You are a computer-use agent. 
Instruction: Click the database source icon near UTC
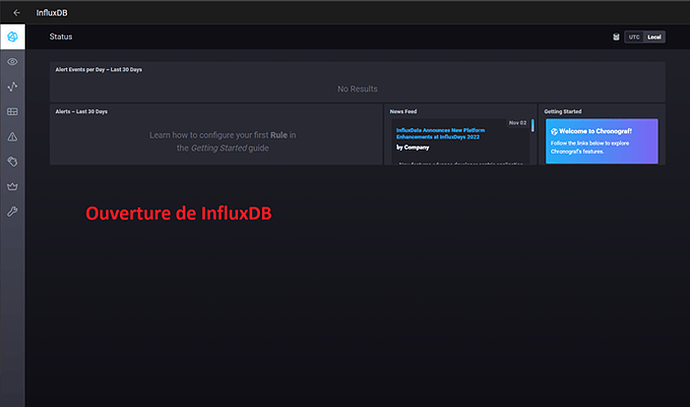616,37
